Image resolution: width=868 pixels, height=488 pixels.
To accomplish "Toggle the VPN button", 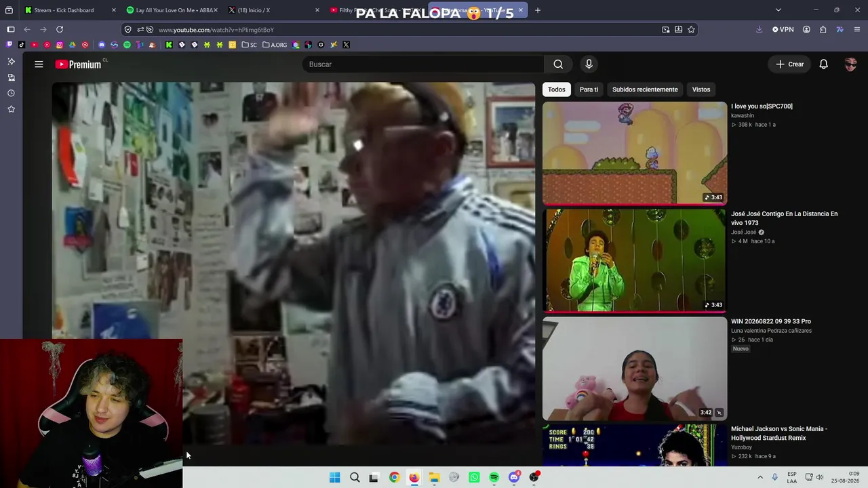I will 783,29.
